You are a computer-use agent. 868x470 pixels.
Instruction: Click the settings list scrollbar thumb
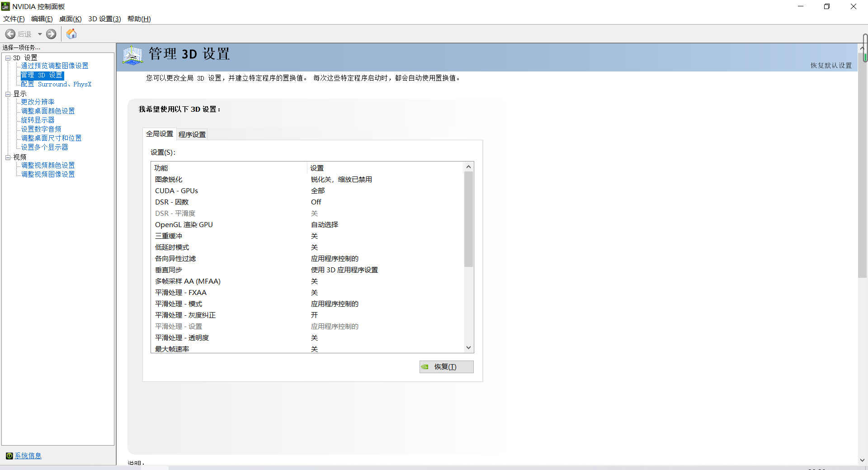point(469,219)
